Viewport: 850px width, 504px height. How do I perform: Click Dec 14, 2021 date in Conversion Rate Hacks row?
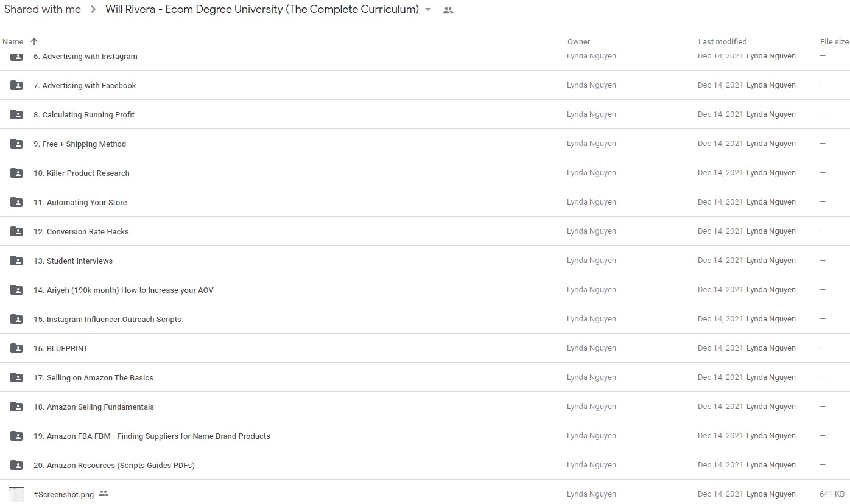click(720, 231)
